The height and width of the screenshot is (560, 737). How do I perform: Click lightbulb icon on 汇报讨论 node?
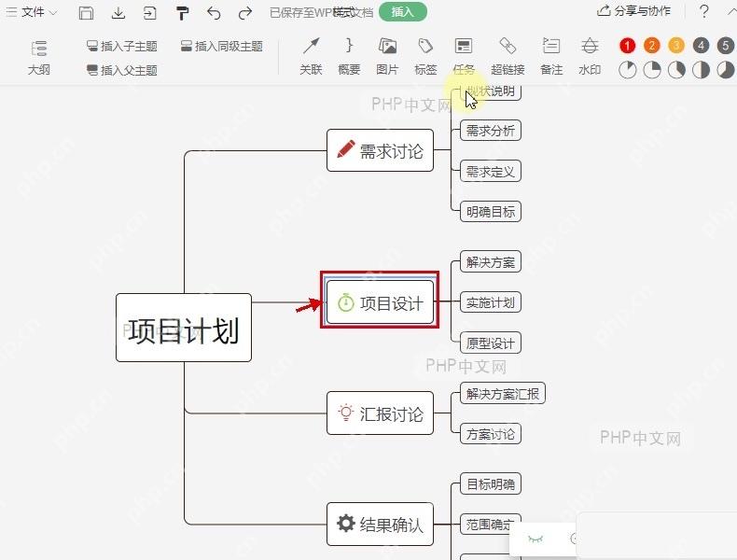pyautogui.click(x=346, y=413)
